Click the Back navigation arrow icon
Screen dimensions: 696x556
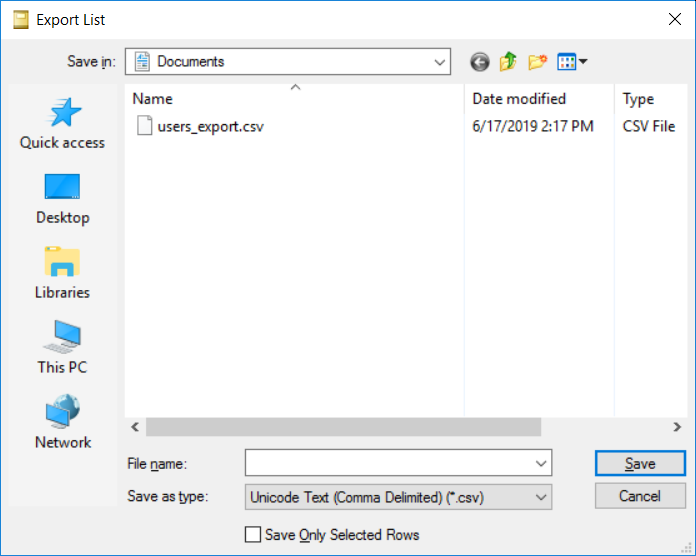coord(480,62)
